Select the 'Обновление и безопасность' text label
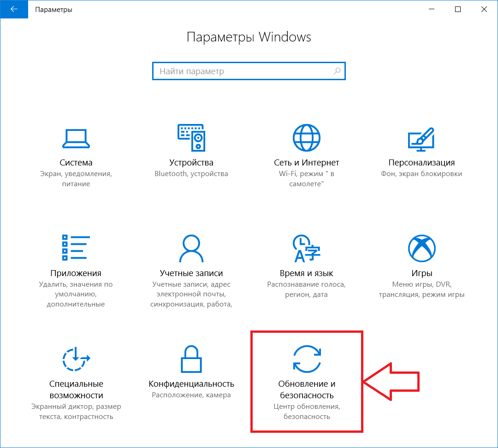 click(307, 389)
